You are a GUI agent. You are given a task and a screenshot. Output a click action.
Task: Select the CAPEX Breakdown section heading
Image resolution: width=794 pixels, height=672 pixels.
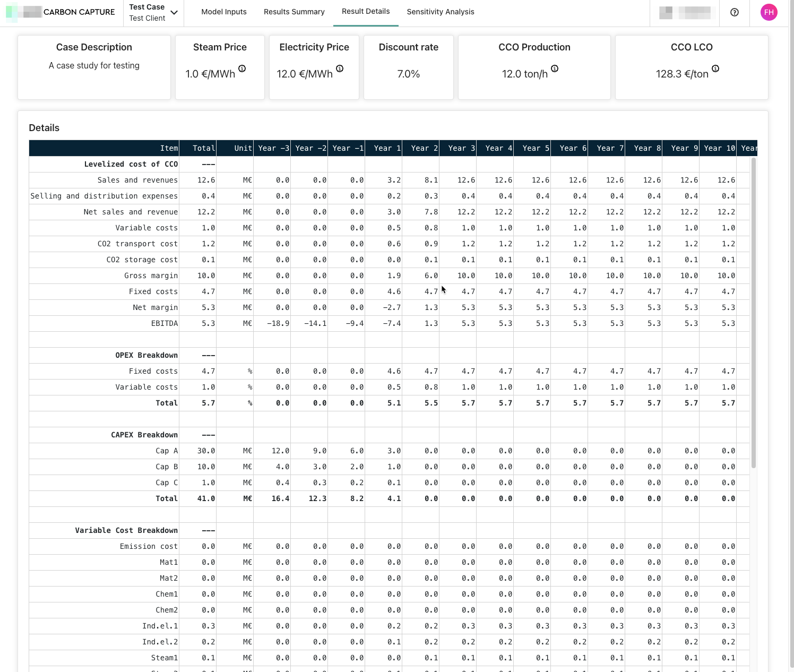(144, 435)
